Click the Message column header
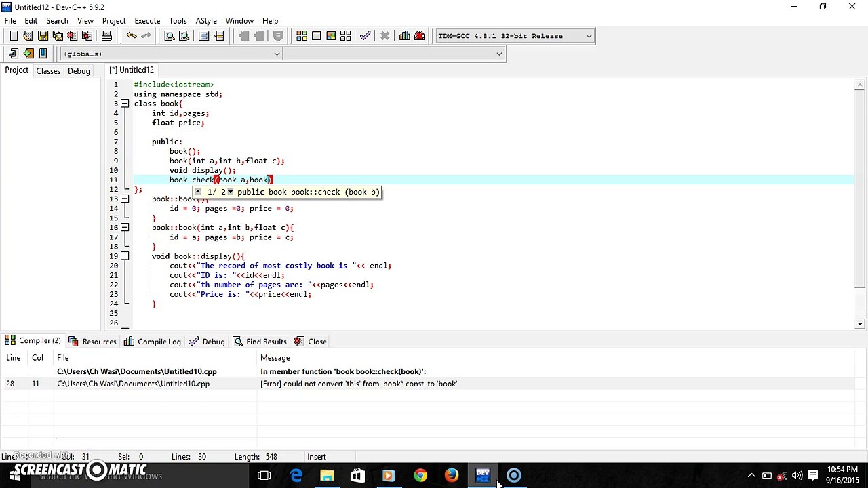Viewport: 868px width, 488px height. click(x=275, y=358)
